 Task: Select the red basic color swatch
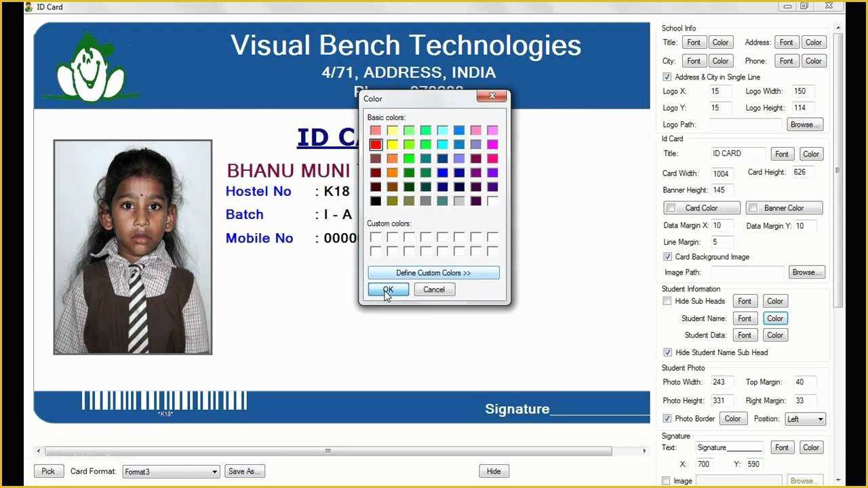(376, 144)
